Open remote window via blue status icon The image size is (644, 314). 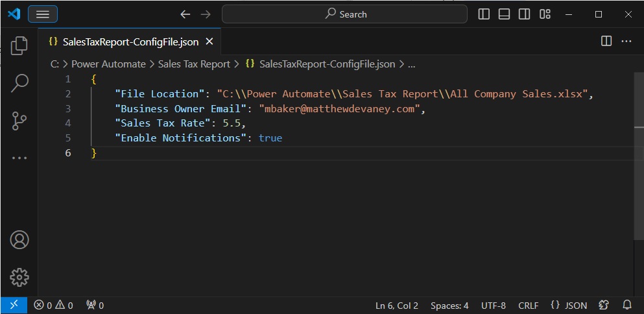(x=14, y=305)
